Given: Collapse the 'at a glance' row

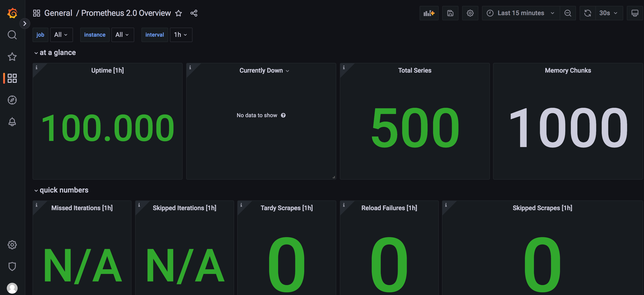Looking at the screenshot, I should [55, 52].
